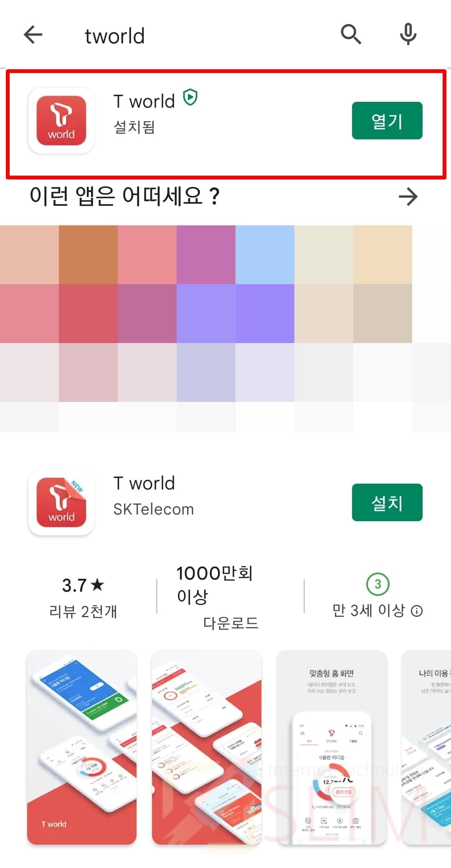The width and height of the screenshot is (451, 868).
Task: Tap the 만 3세 이상 age label
Action: [x=369, y=611]
